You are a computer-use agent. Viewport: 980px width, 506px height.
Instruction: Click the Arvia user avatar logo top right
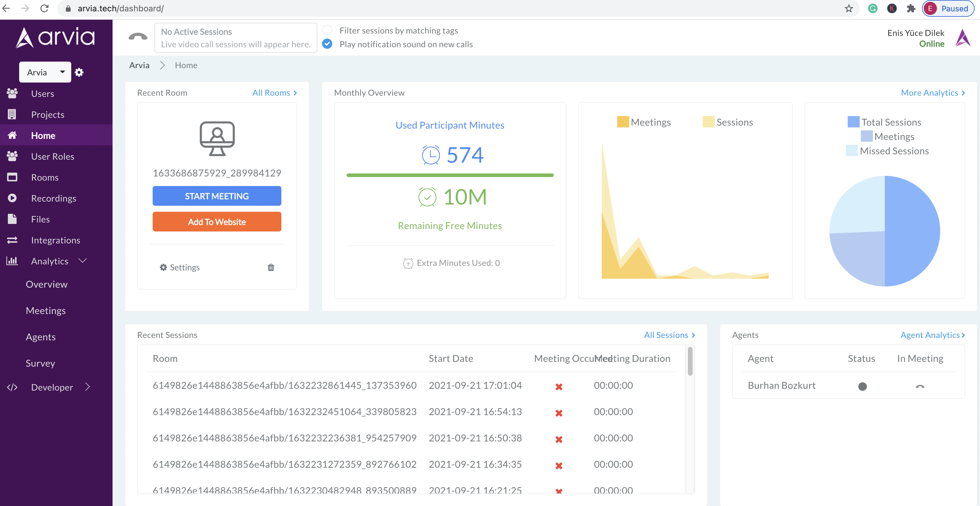[x=963, y=38]
